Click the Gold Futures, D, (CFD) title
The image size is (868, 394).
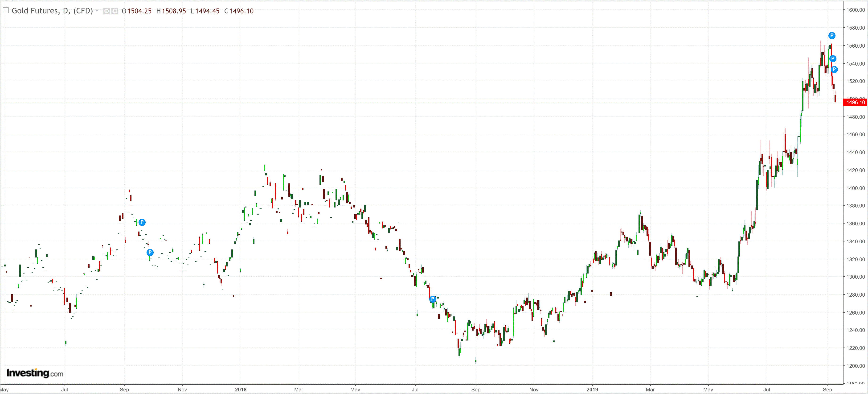coord(52,11)
